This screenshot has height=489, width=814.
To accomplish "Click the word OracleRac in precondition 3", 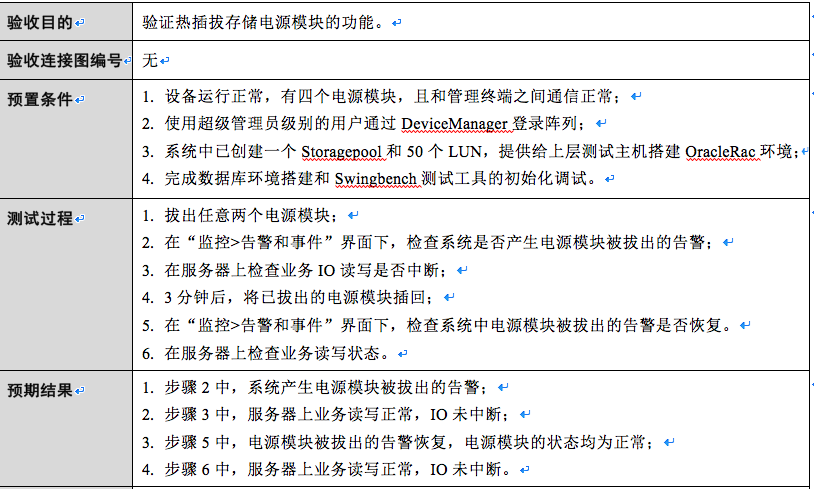I will coord(720,152).
